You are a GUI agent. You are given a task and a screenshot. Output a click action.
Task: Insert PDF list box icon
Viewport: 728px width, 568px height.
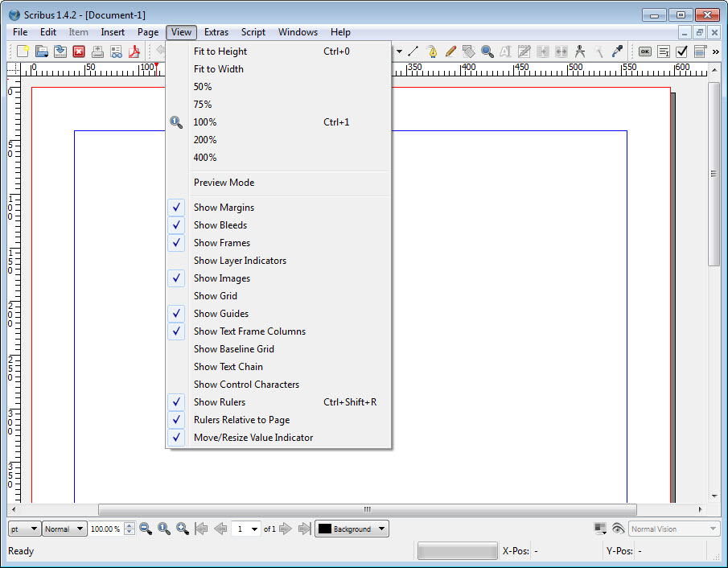700,51
